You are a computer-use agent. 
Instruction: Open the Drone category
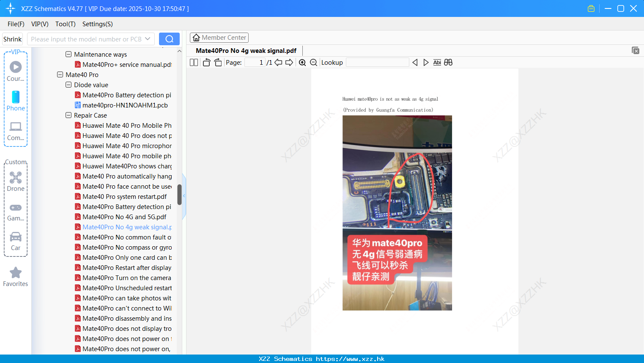(x=16, y=181)
